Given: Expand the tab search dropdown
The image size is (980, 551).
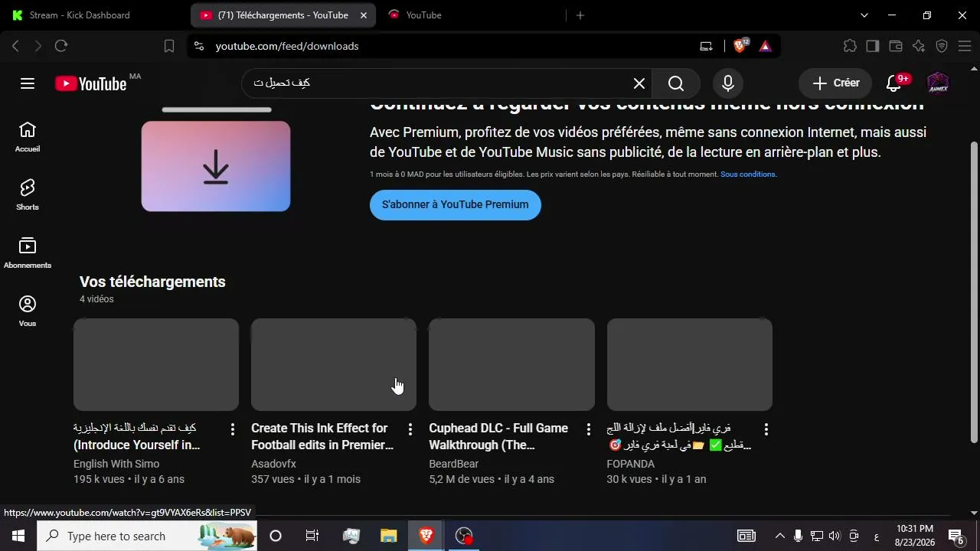Looking at the screenshot, I should pyautogui.click(x=864, y=15).
